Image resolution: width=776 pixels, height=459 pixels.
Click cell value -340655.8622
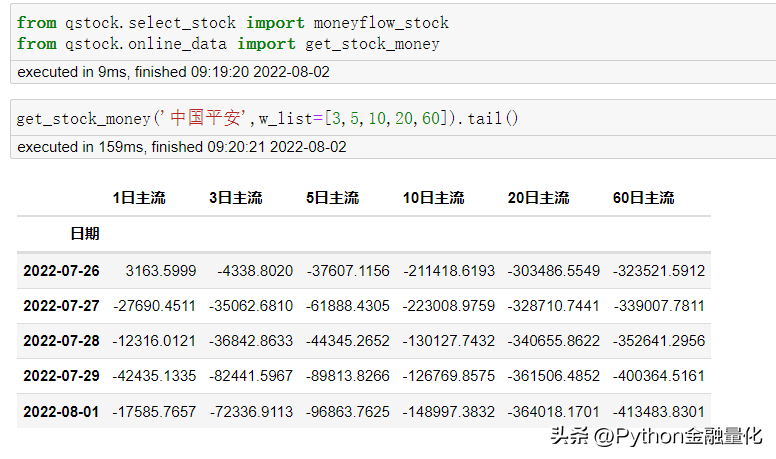click(554, 341)
